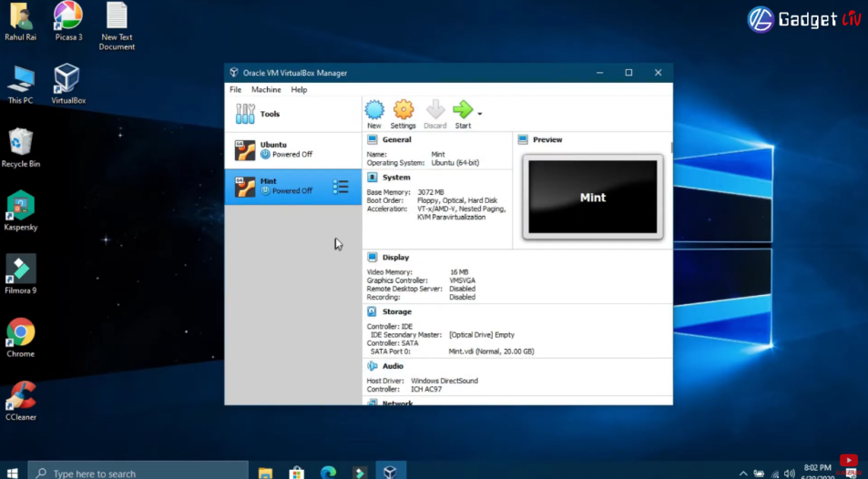Viewport: 868px width, 479px height.
Task: Click the Audio section header
Action: tap(393, 366)
